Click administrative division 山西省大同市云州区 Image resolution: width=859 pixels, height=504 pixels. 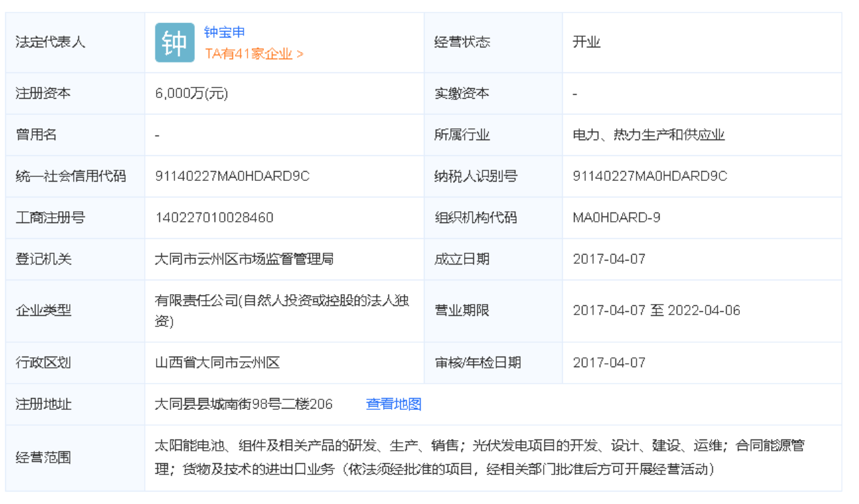[x=217, y=363]
